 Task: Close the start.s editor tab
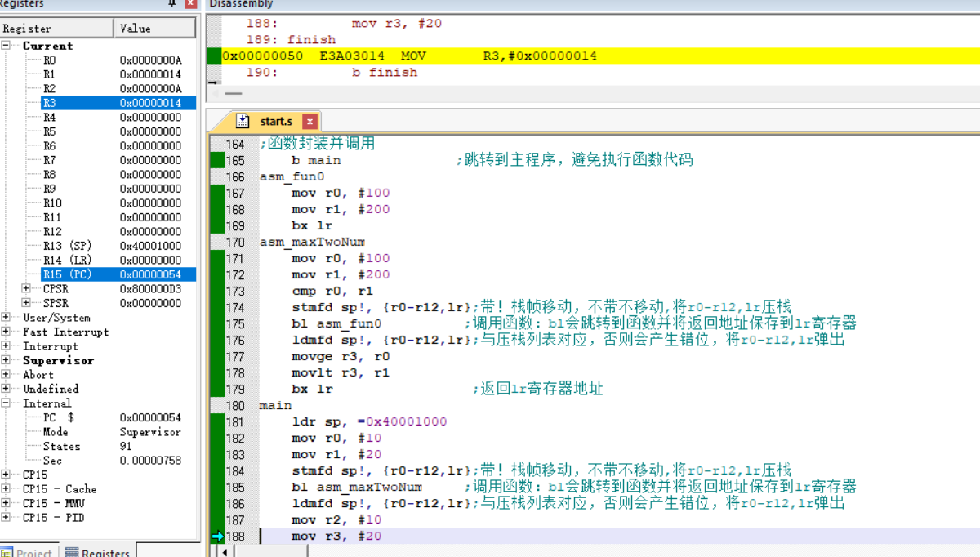(x=310, y=122)
